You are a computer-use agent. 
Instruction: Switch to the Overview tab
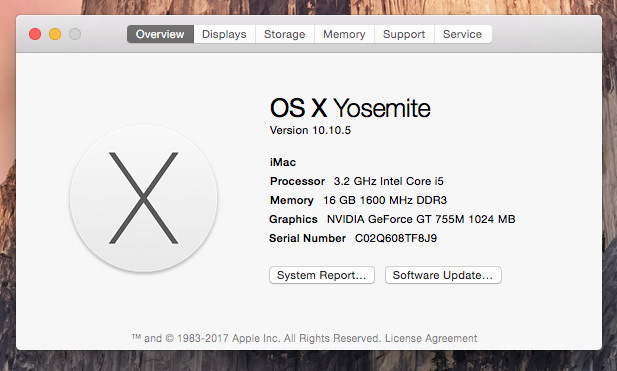click(160, 34)
